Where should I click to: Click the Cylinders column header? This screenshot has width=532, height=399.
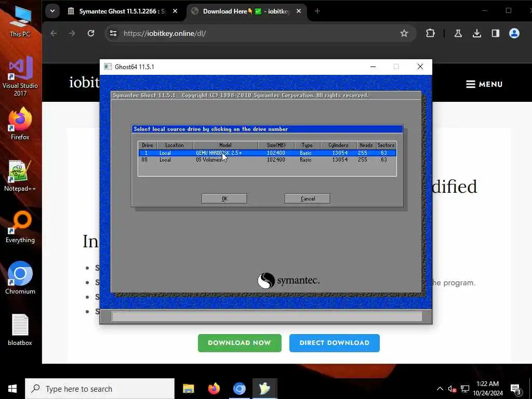click(338, 145)
